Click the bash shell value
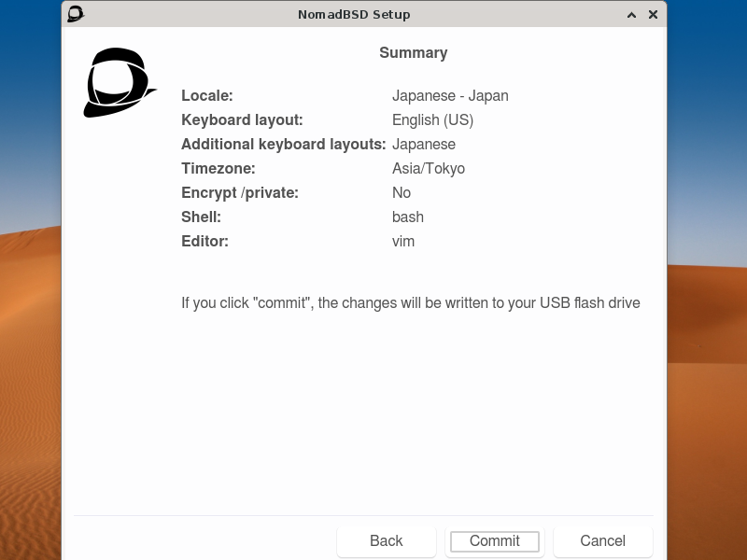The image size is (747, 560). click(x=408, y=217)
